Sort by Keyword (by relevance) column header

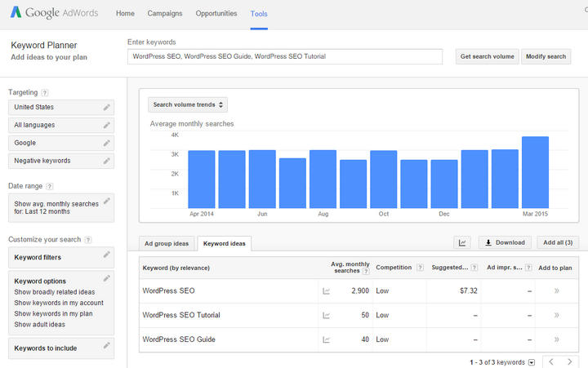click(x=176, y=268)
